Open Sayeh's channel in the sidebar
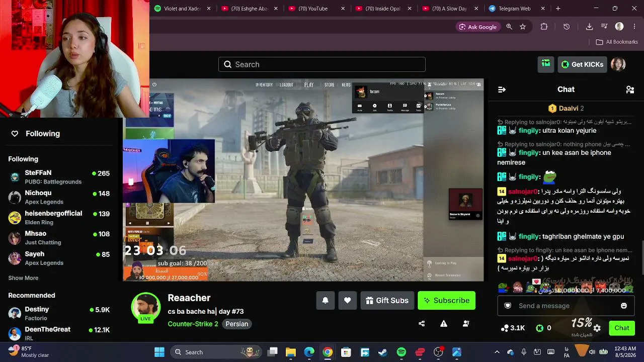Screen dimensions: 644x362 60,258
